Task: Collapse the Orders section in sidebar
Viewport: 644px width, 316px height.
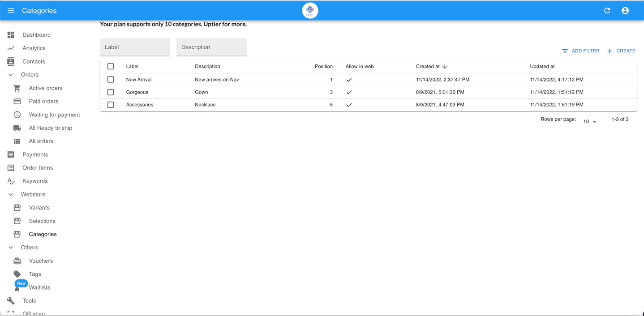Action: (10, 74)
